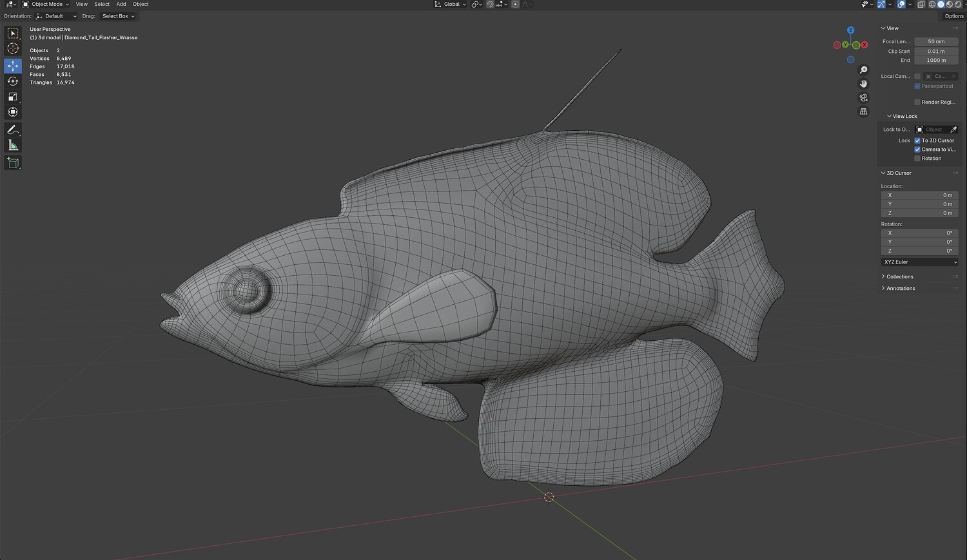Select the Move tool
The image size is (967, 560).
[13, 66]
